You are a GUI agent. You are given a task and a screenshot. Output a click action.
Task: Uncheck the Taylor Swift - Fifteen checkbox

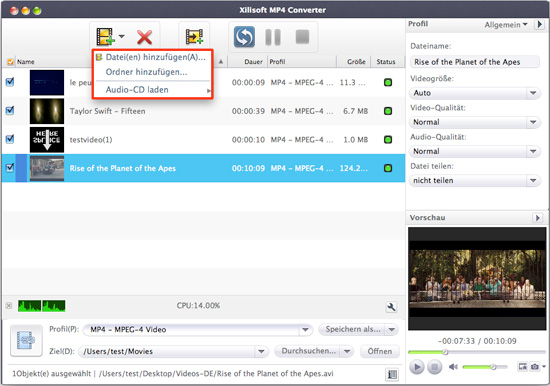point(10,111)
